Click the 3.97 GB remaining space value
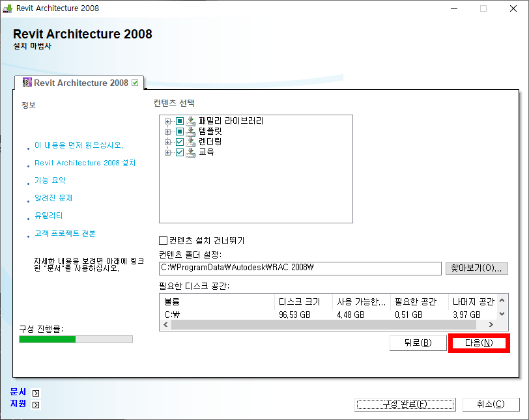The width and height of the screenshot is (529, 420). 466,315
